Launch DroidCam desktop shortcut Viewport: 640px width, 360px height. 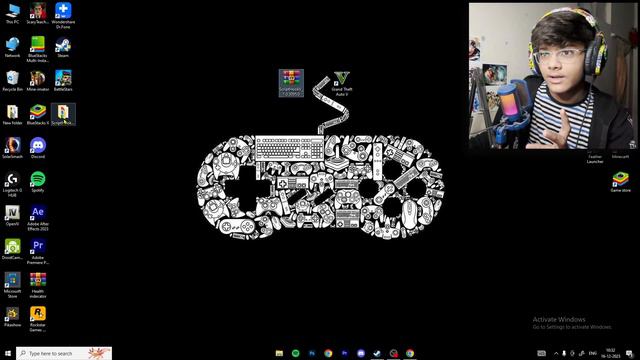[12, 249]
